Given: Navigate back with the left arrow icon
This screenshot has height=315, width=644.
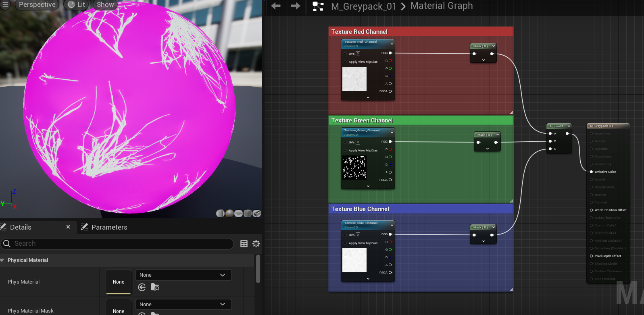Looking at the screenshot, I should point(276,6).
